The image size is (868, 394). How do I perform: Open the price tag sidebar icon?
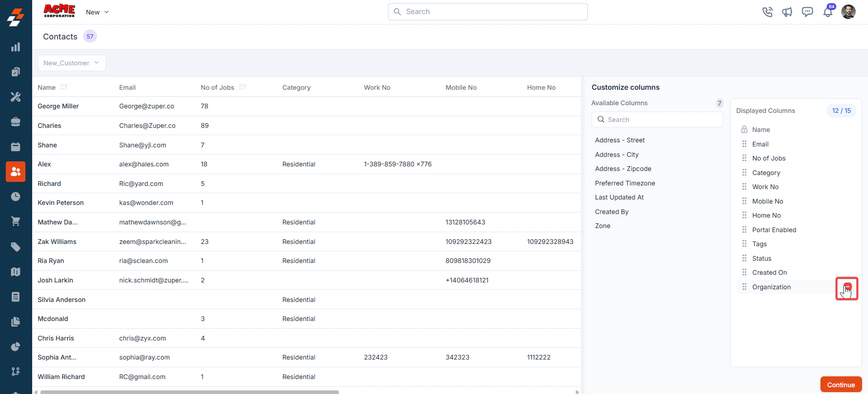(x=16, y=247)
